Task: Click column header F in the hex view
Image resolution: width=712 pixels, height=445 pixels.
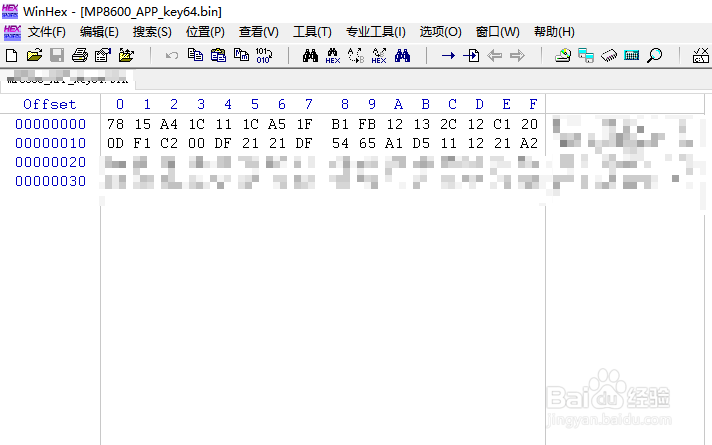Action: click(x=533, y=104)
